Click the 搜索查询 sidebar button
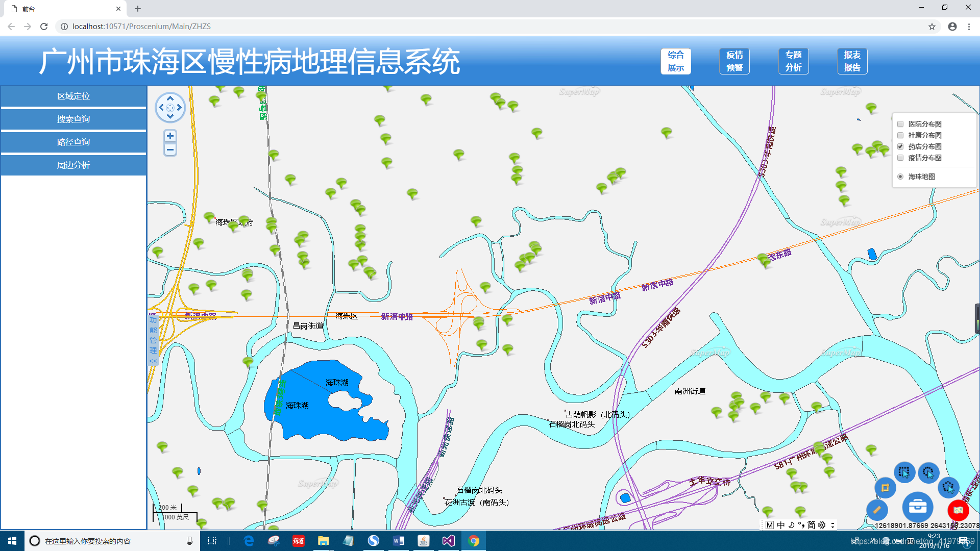Viewport: 980px width, 551px height. click(73, 119)
